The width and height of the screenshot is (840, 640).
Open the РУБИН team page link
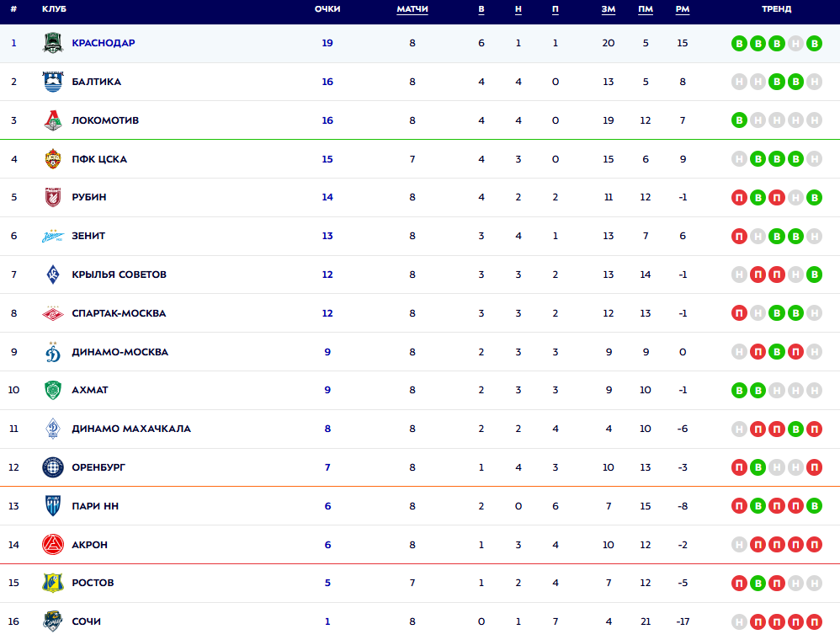pyautogui.click(x=89, y=197)
